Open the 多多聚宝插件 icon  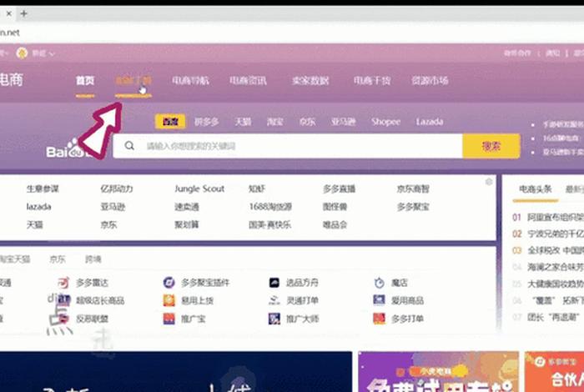(x=169, y=283)
